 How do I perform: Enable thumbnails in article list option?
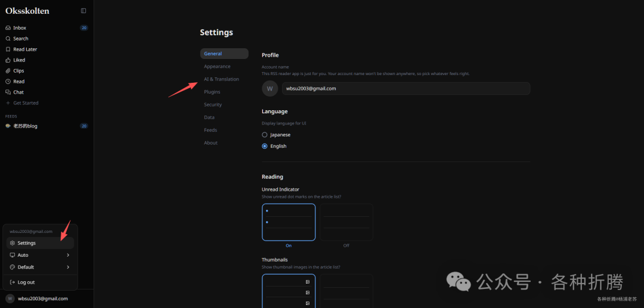point(289,291)
